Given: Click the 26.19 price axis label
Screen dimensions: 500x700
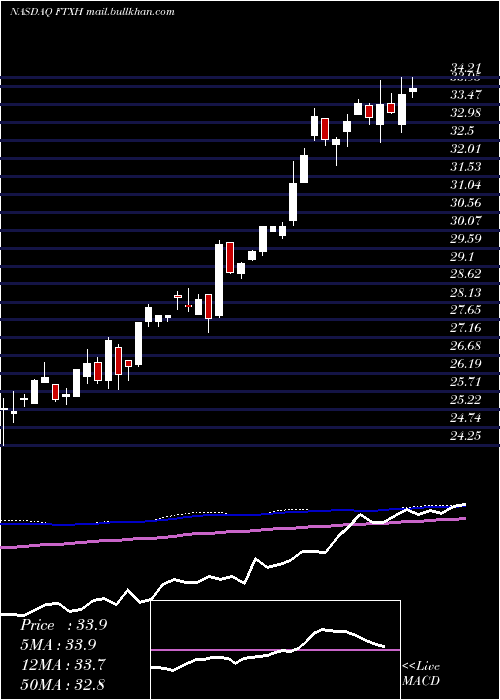Looking at the screenshot, I should 466,364.
